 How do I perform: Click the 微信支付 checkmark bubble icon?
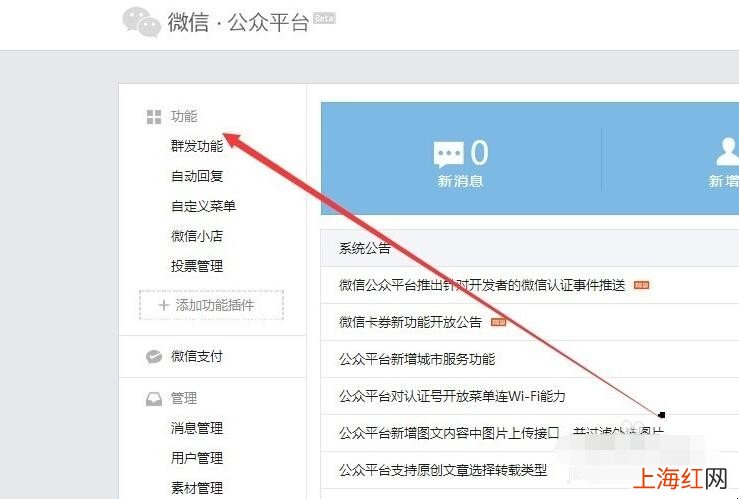coord(154,357)
